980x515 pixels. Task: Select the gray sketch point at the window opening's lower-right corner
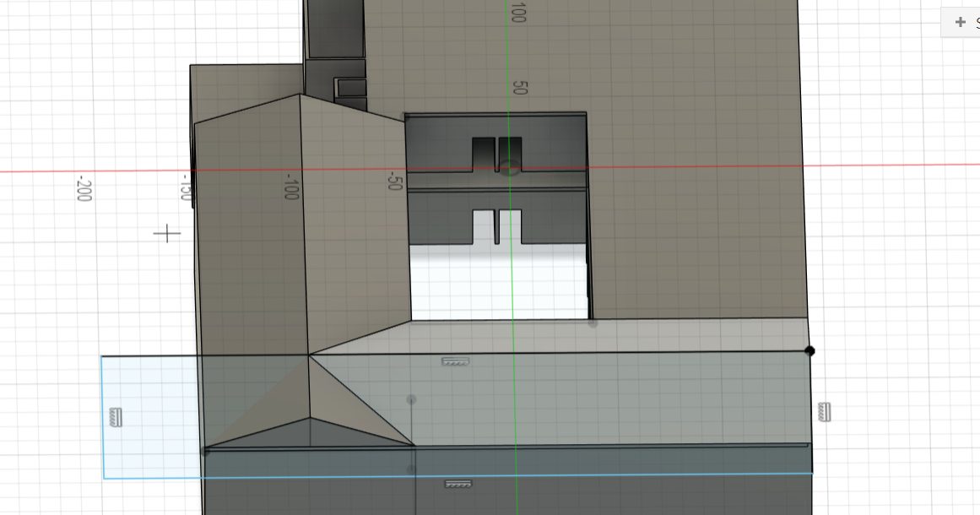593,323
